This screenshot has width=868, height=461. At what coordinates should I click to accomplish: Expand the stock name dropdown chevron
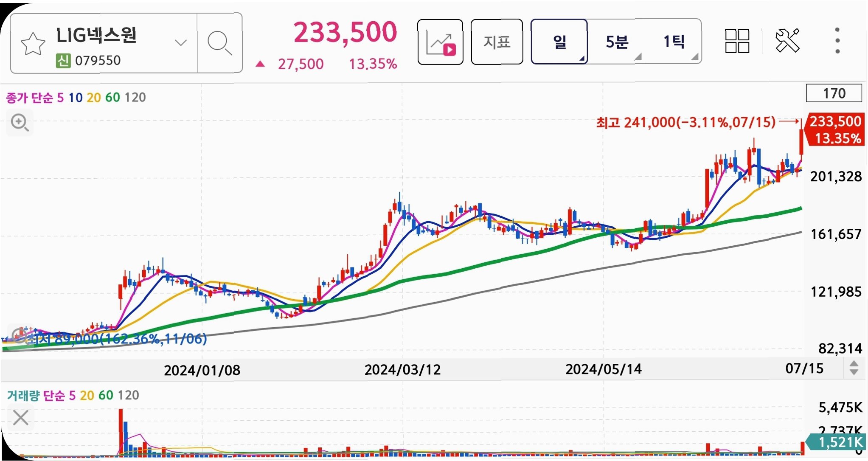point(181,42)
